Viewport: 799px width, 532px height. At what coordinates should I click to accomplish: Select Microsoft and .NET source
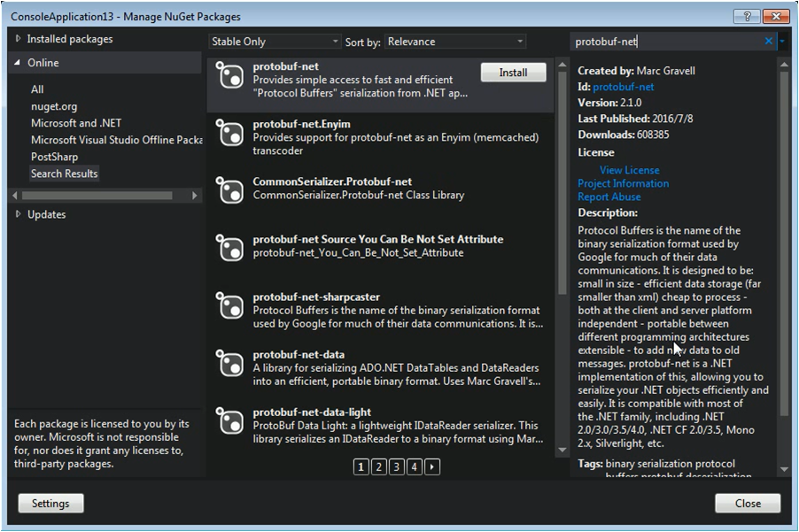point(76,123)
